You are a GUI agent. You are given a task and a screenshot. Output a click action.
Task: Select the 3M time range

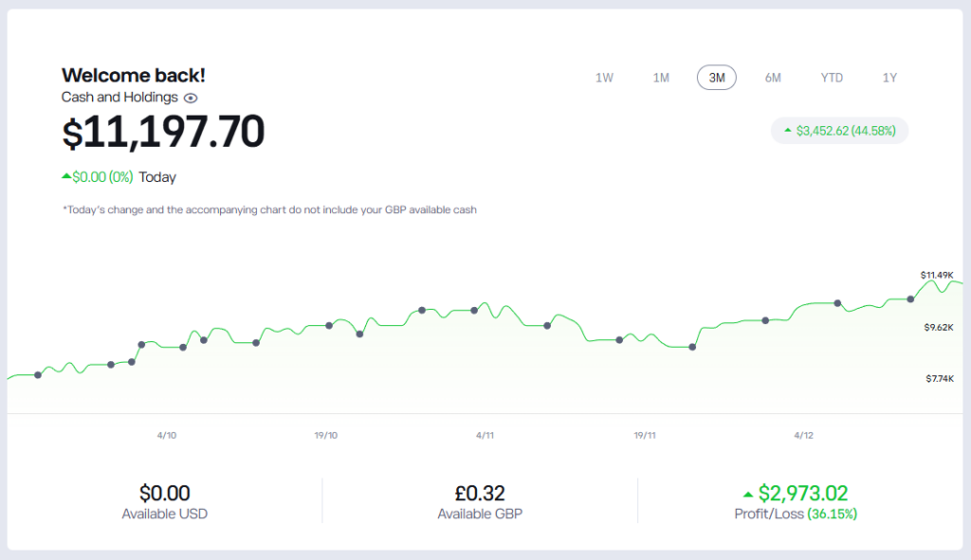click(x=717, y=78)
